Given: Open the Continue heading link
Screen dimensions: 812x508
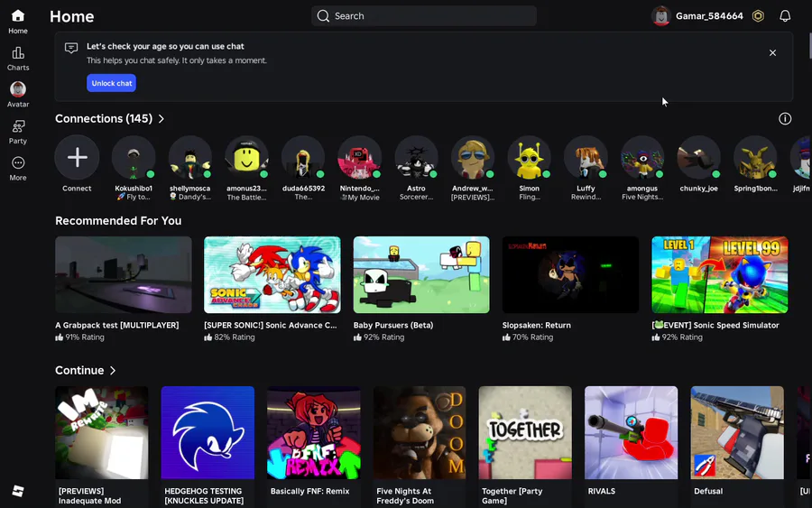Looking at the screenshot, I should [79, 370].
